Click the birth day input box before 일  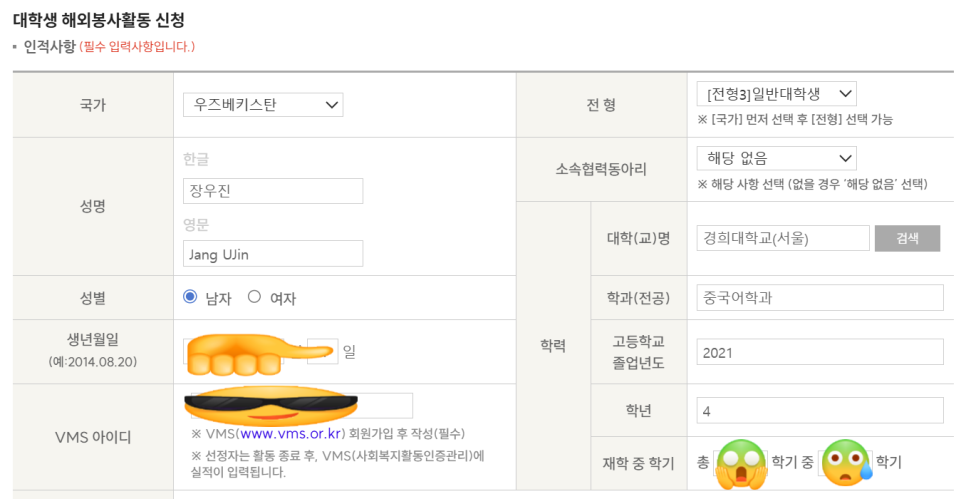(x=323, y=351)
